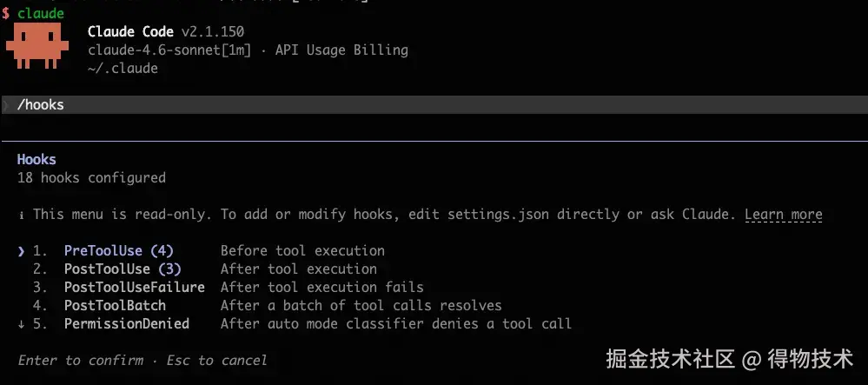The width and height of the screenshot is (868, 385).
Task: Click the 'Esc to cancel' hint
Action: point(216,361)
